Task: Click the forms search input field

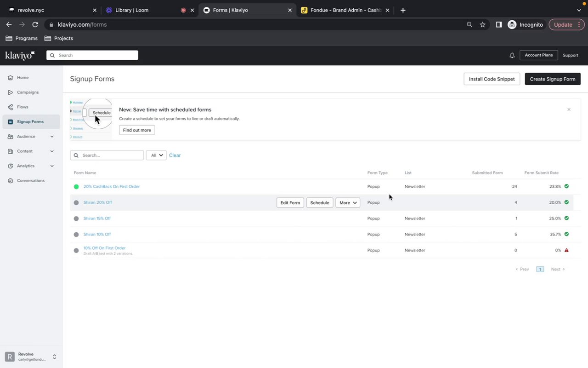Action: pos(111,155)
